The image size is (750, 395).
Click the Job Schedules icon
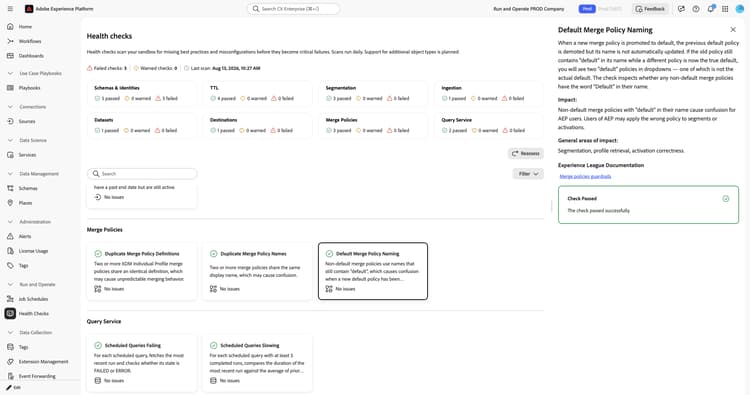tap(10, 299)
